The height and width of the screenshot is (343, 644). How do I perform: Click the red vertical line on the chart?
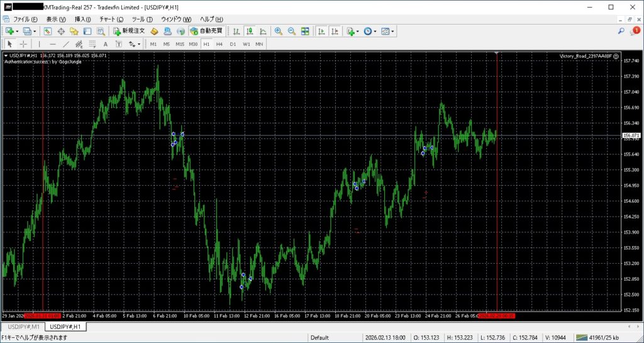coord(497,189)
